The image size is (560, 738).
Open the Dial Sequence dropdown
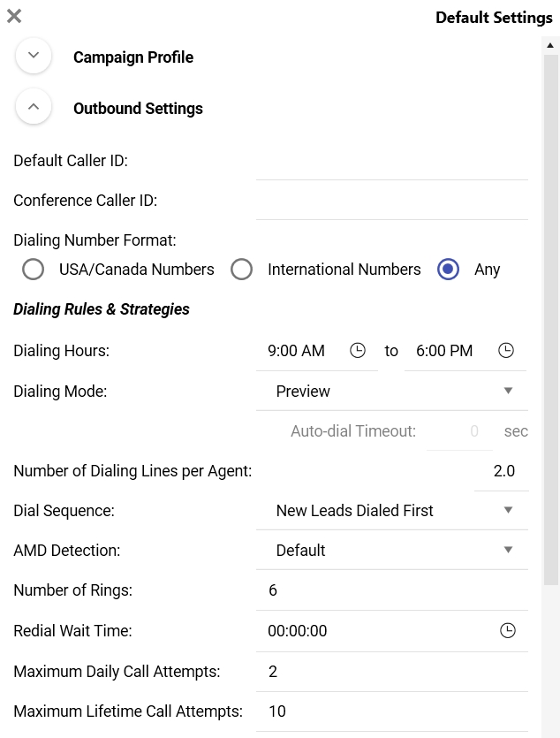(391, 511)
